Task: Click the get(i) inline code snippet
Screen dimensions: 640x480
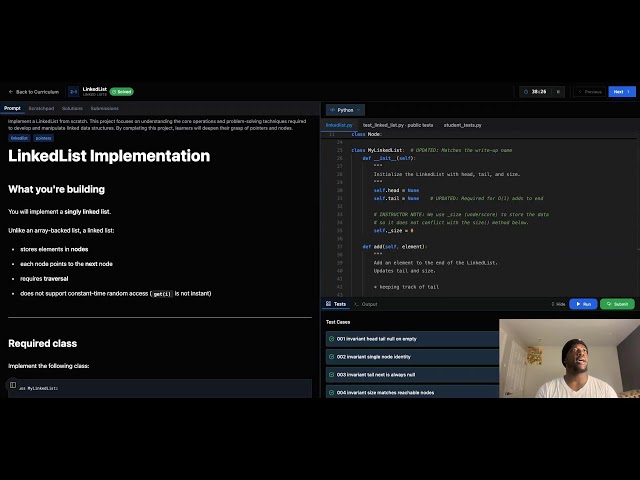Action: coord(162,294)
